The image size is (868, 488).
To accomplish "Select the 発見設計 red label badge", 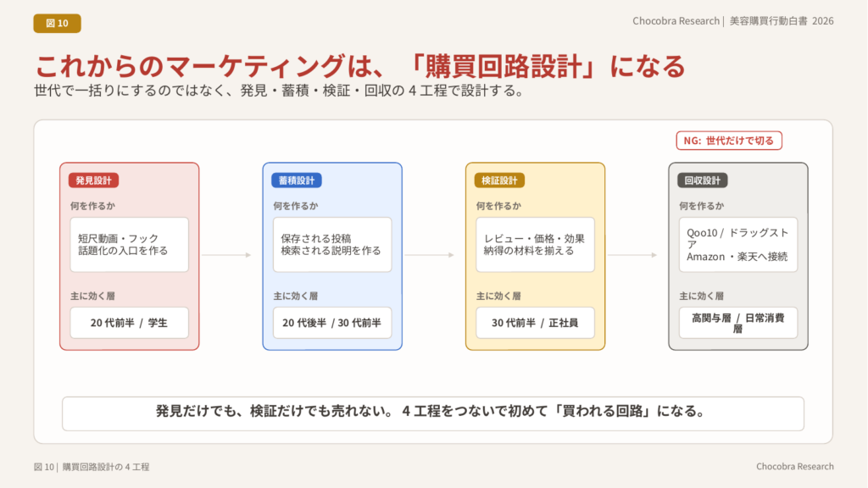I will [x=93, y=180].
